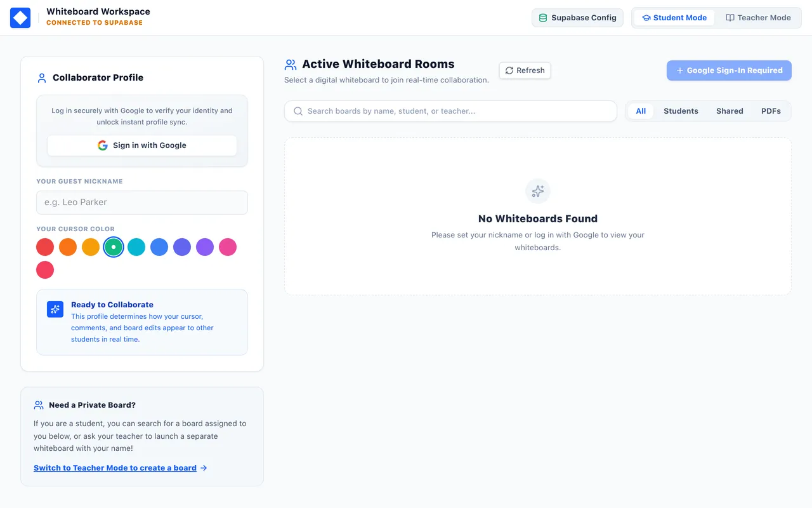
Task: Click the YOUR CURSOR COLOR label
Action: point(75,229)
